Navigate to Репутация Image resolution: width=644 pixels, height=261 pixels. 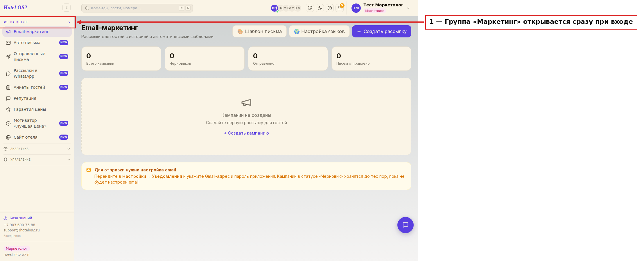click(37, 98)
